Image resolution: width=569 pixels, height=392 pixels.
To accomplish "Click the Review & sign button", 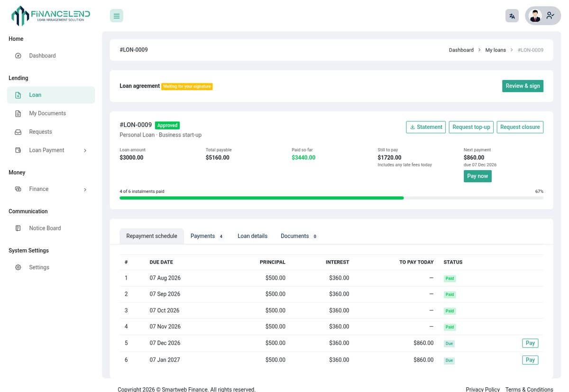I will (523, 86).
